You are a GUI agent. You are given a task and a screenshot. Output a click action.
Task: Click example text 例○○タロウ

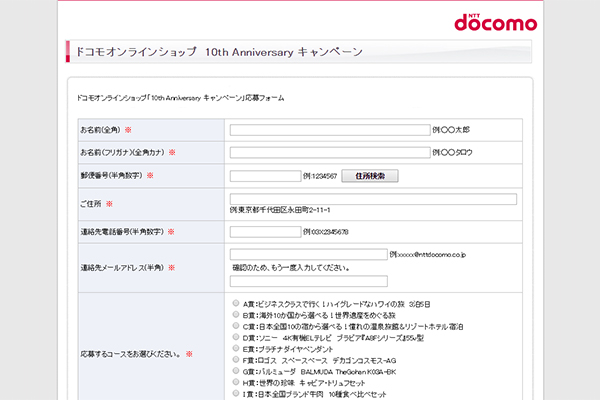click(x=452, y=153)
